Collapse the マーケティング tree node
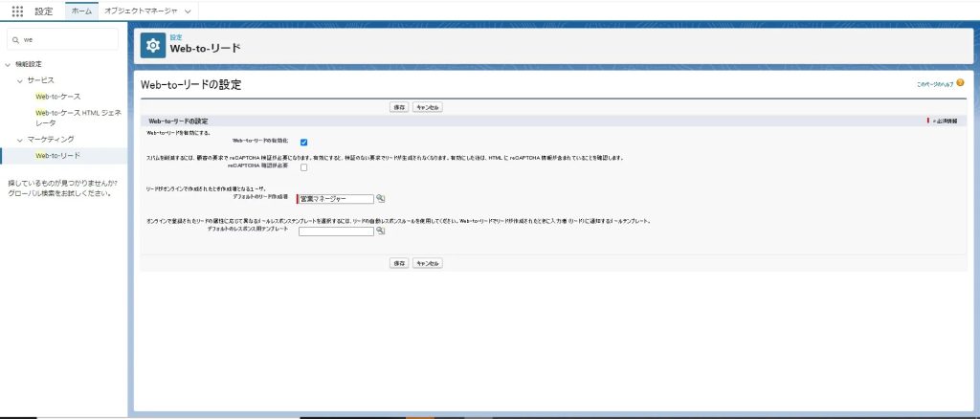Image resolution: width=980 pixels, height=419 pixels. 20,140
